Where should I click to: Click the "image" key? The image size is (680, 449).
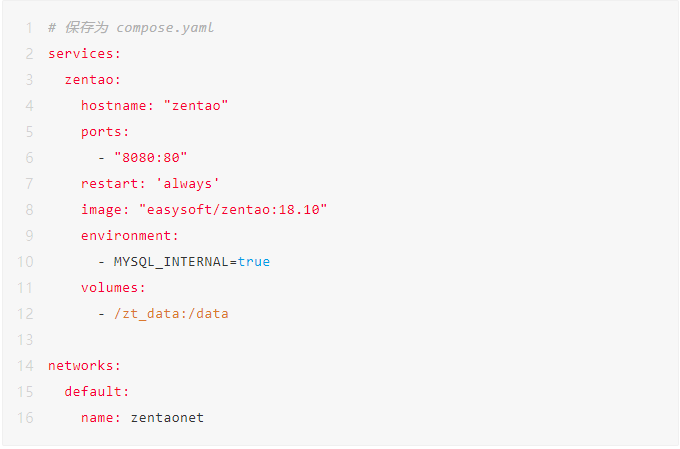[101, 209]
